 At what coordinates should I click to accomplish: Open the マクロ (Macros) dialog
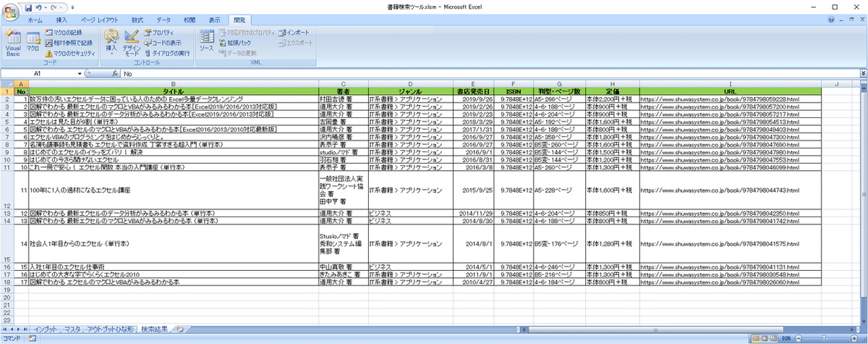click(33, 41)
